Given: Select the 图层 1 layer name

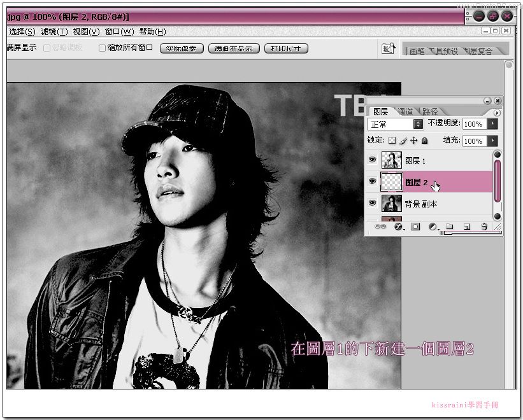Looking at the screenshot, I should click(415, 161).
